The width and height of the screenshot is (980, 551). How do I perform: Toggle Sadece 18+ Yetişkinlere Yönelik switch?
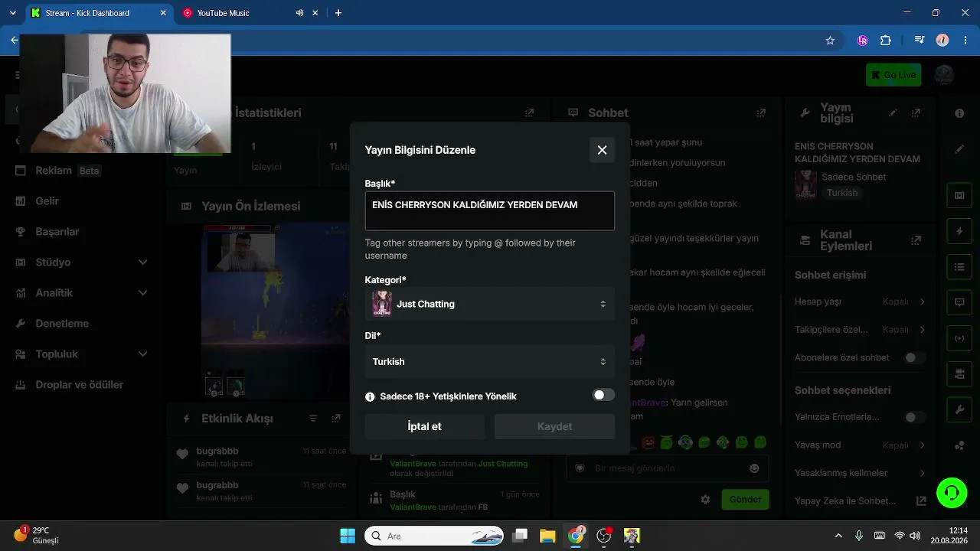(x=603, y=396)
